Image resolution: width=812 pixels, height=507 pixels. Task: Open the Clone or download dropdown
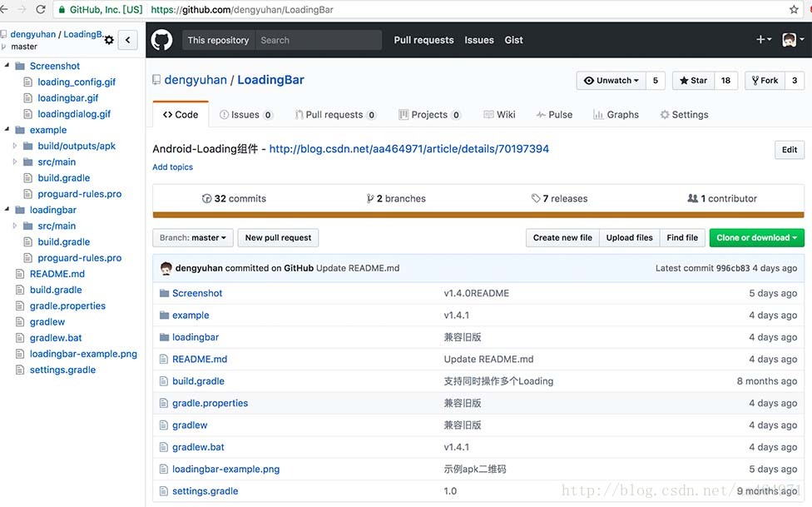[x=756, y=238]
